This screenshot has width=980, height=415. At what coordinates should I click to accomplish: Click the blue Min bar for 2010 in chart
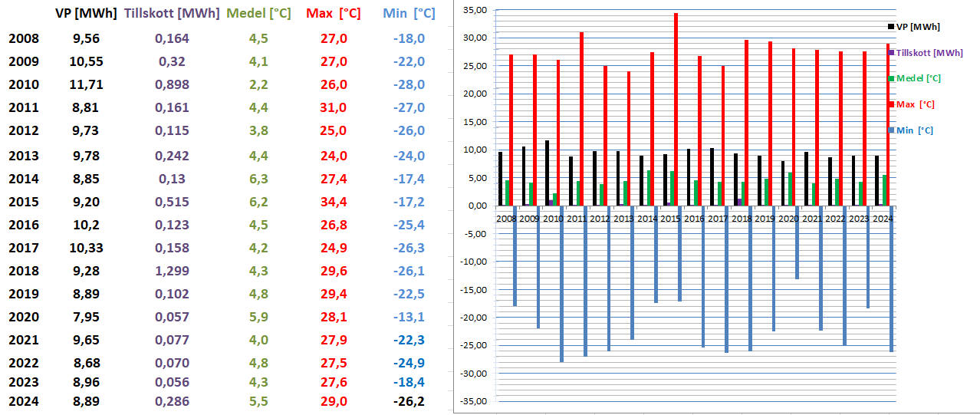(562, 284)
